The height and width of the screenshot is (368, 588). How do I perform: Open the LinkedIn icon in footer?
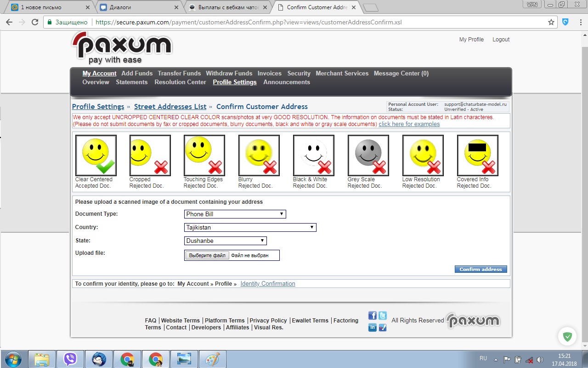pos(373,327)
